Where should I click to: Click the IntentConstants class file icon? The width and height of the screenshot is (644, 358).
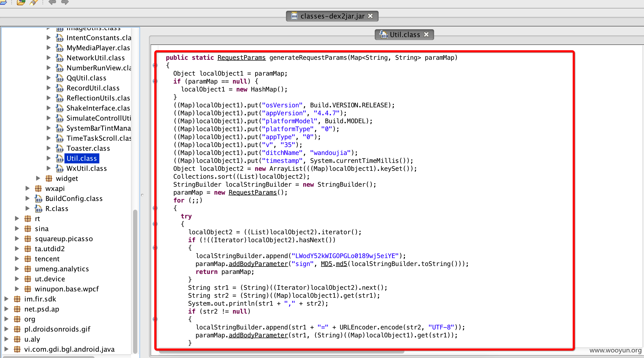coord(60,38)
